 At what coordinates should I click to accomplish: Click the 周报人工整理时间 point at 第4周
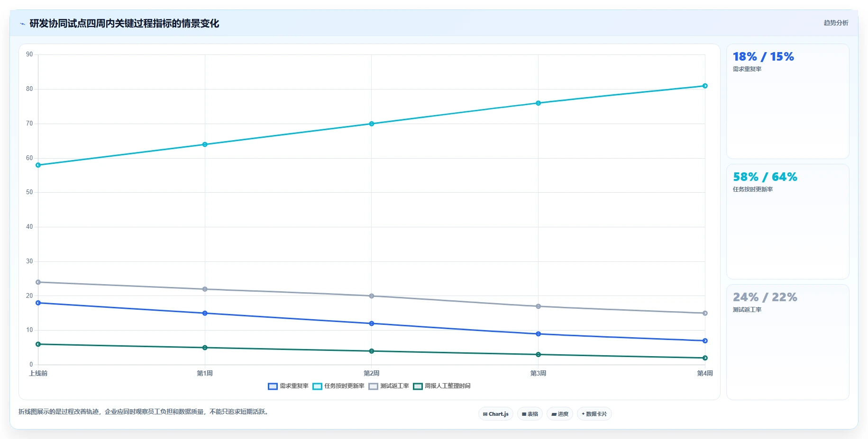click(x=705, y=358)
